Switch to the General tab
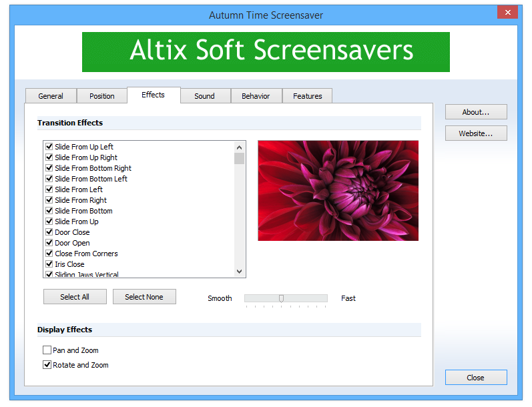This screenshot has height=407, width=532. 51,96
